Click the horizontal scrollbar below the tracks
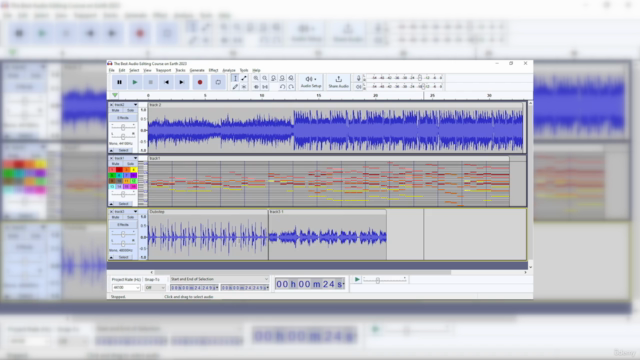 click(x=302, y=272)
